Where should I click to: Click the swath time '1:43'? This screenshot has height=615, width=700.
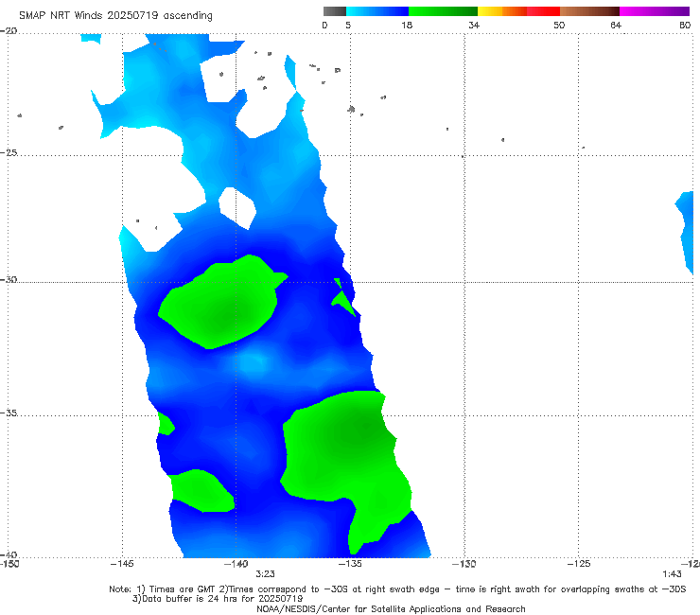(x=672, y=574)
